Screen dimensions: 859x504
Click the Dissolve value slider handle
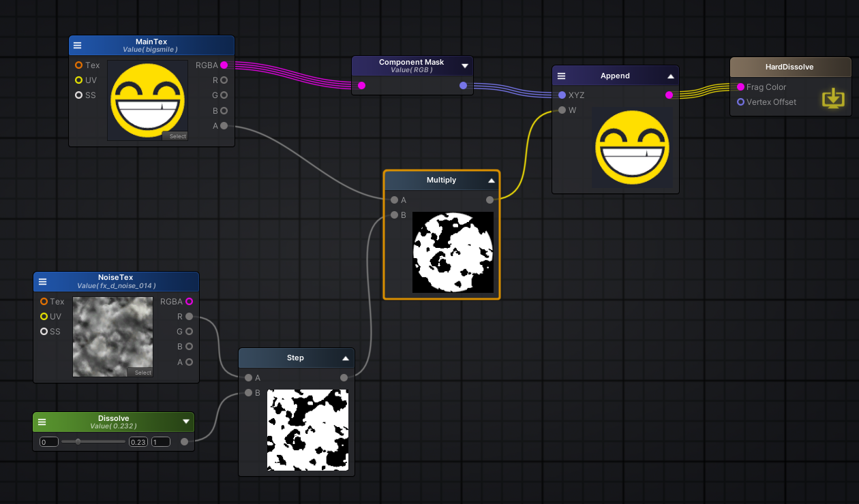click(78, 442)
